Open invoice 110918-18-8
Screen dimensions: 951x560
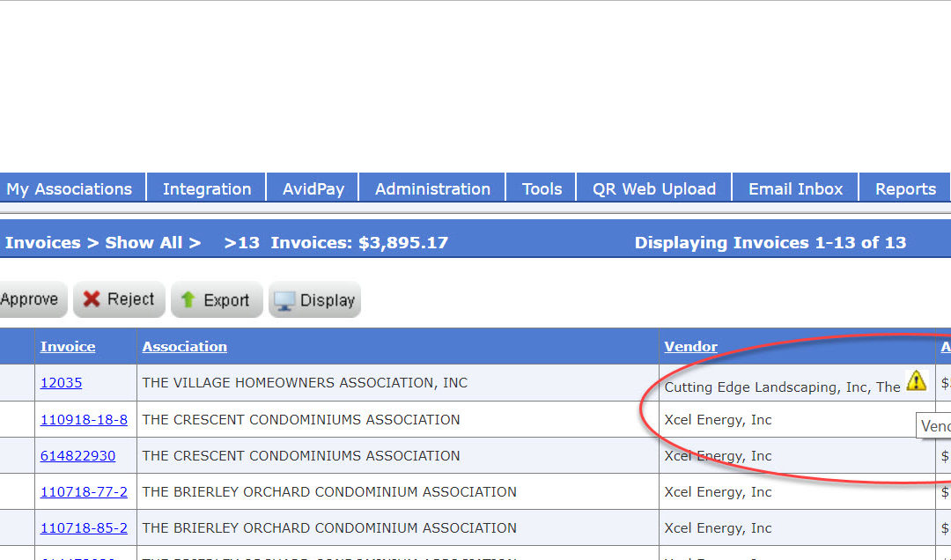84,419
